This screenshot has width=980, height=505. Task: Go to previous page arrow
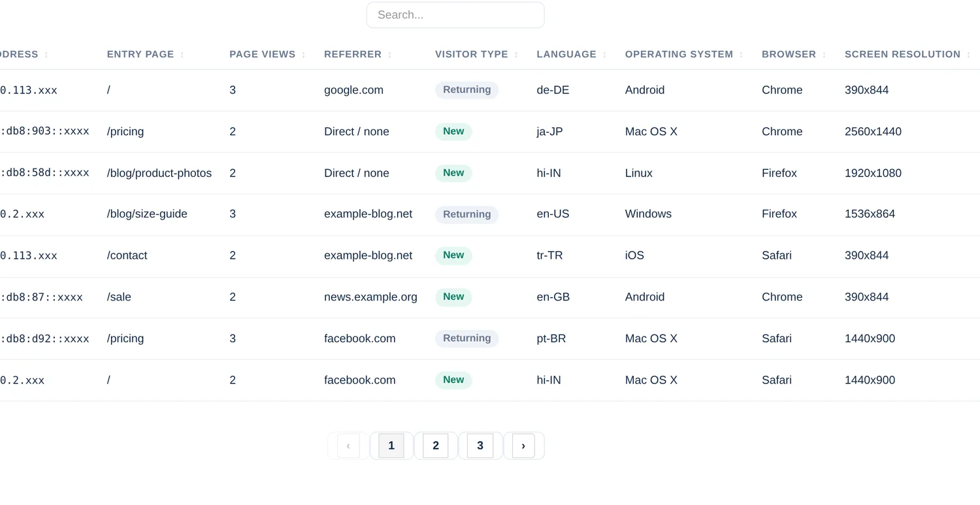pyautogui.click(x=348, y=446)
